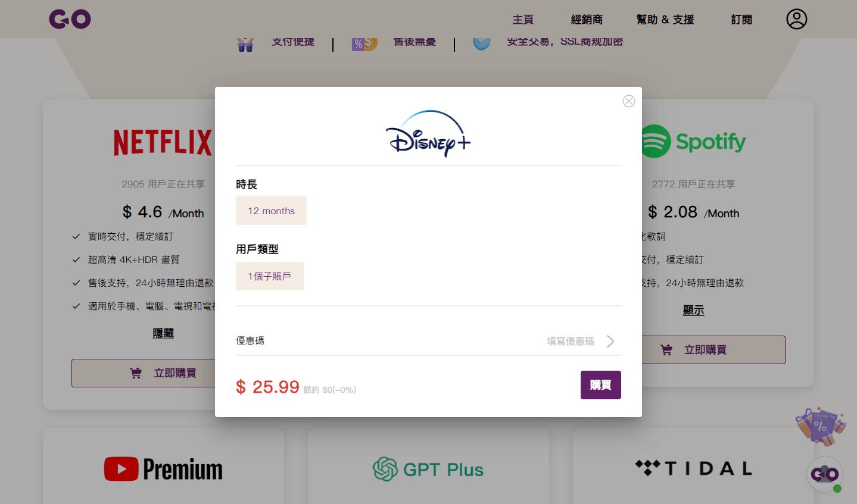The image size is (857, 504).
Task: Open the GO chat widget bubble
Action: (x=825, y=474)
